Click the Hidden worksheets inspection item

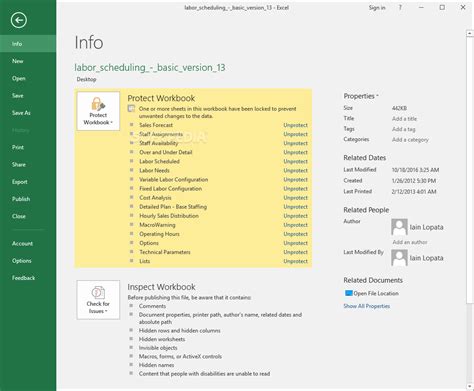point(162,339)
